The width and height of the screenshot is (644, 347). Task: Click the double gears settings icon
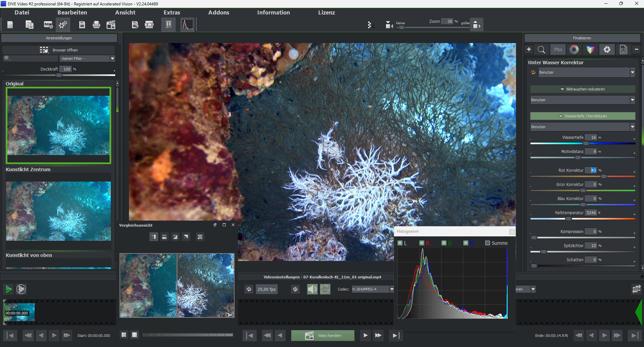[63, 25]
